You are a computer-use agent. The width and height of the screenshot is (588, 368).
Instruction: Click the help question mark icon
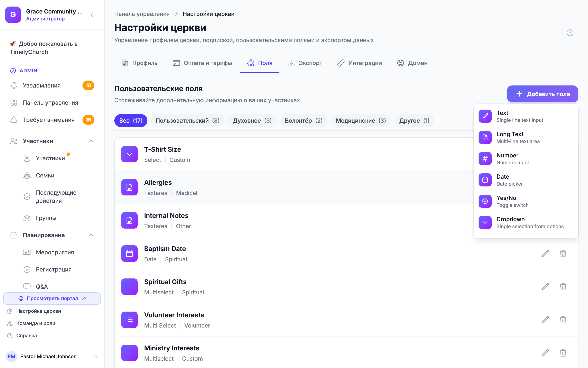(570, 33)
